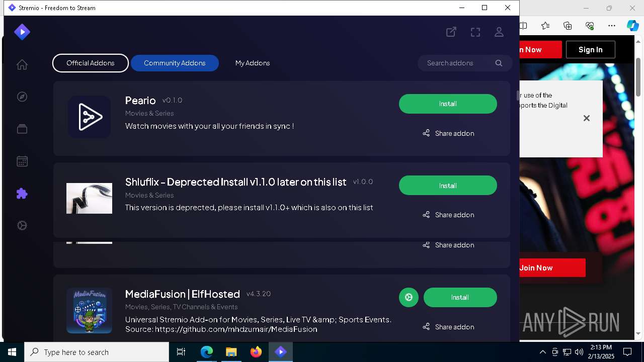644x362 pixels.
Task: Open Settings gear icon in sidebar
Action: pyautogui.click(x=22, y=226)
